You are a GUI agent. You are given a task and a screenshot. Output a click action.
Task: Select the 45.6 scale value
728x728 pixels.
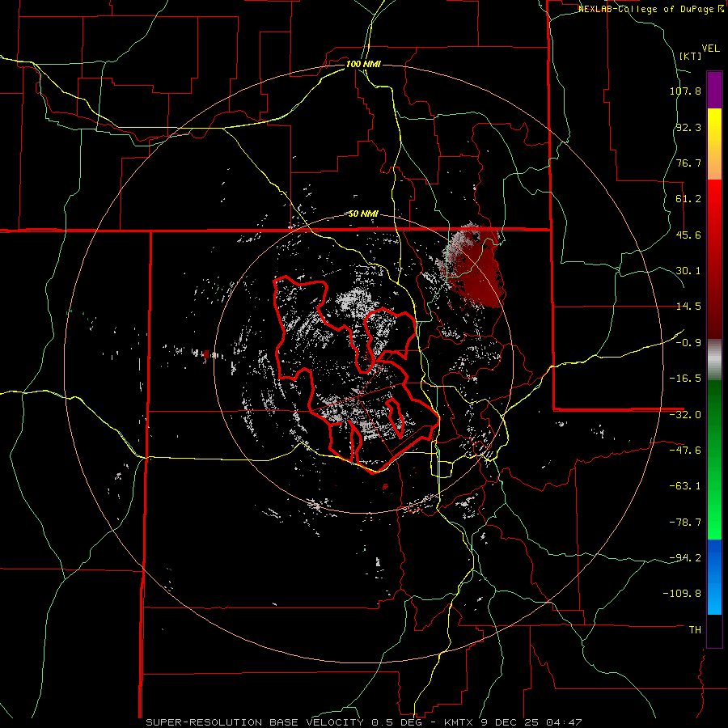point(688,235)
